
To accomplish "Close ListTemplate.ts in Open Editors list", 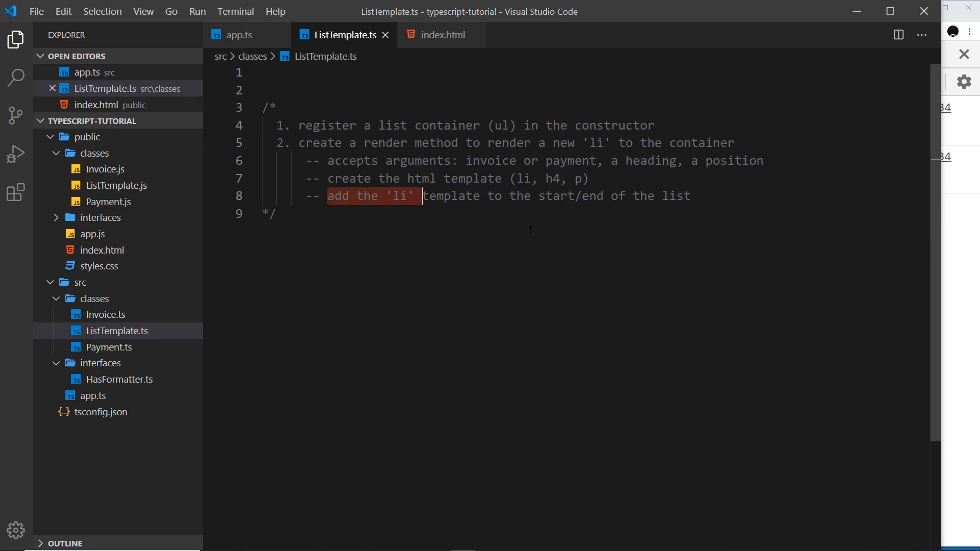I will point(52,88).
